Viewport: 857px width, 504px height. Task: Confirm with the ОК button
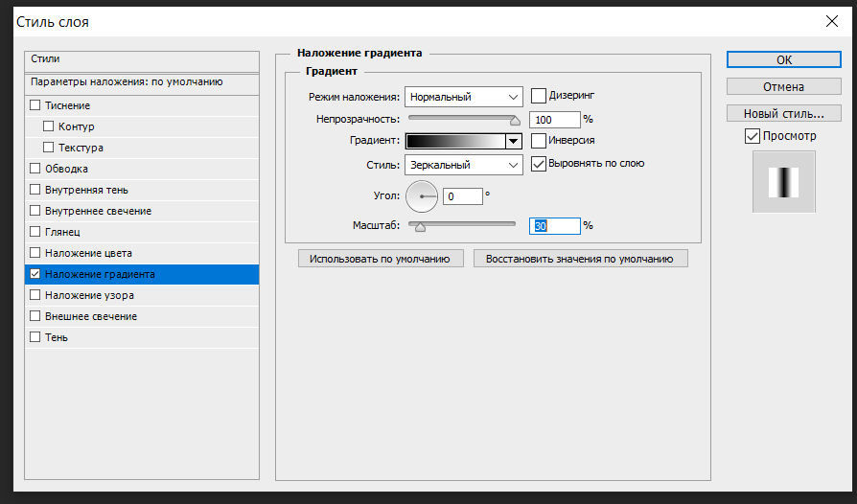click(784, 59)
